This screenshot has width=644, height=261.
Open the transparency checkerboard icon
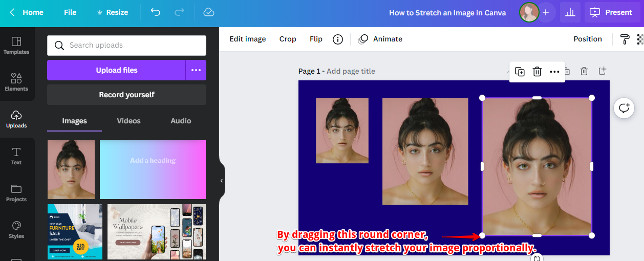[x=640, y=39]
